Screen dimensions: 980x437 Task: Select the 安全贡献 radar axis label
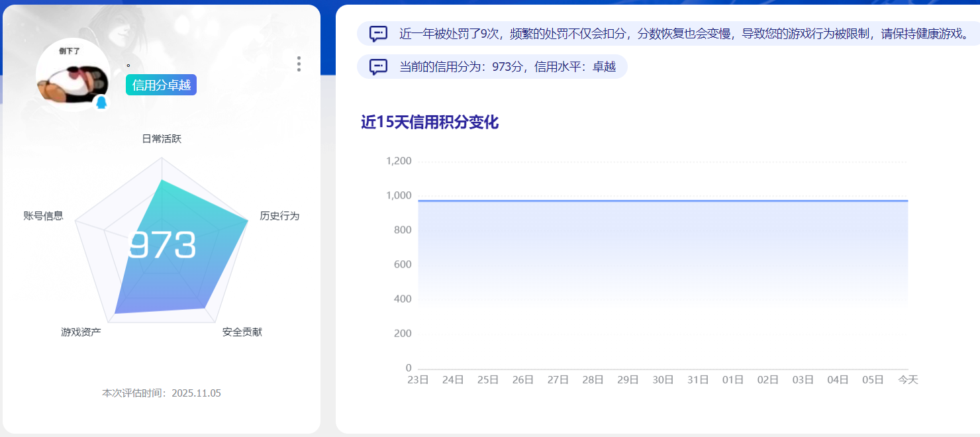click(242, 332)
